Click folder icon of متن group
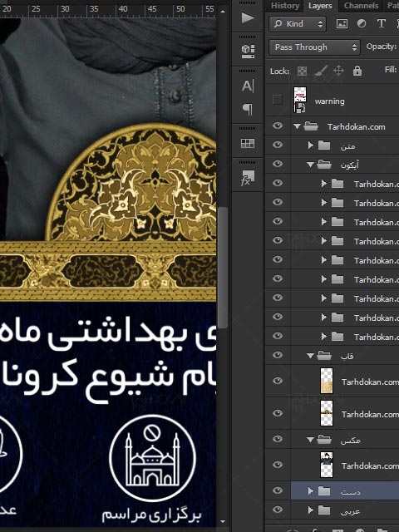399x532 pixels. tap(324, 145)
